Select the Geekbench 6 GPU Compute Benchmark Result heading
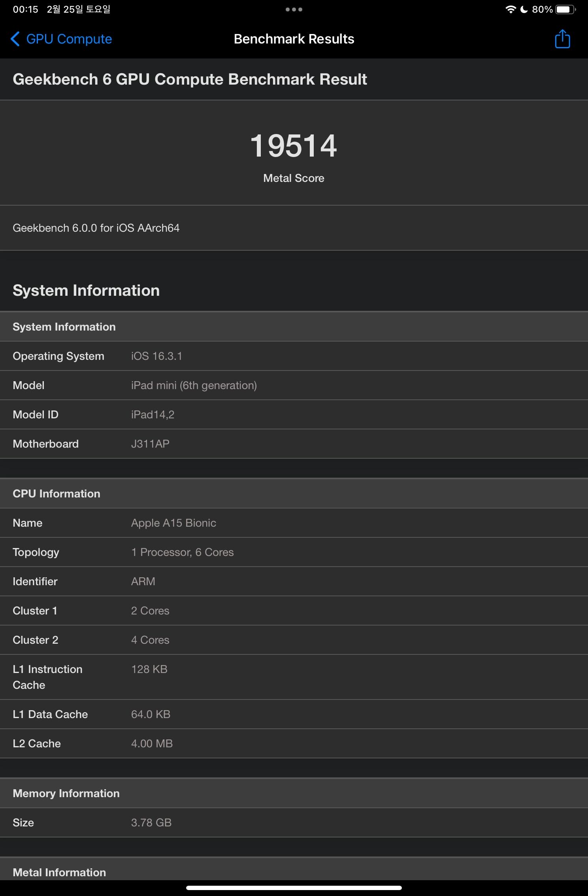 [190, 79]
